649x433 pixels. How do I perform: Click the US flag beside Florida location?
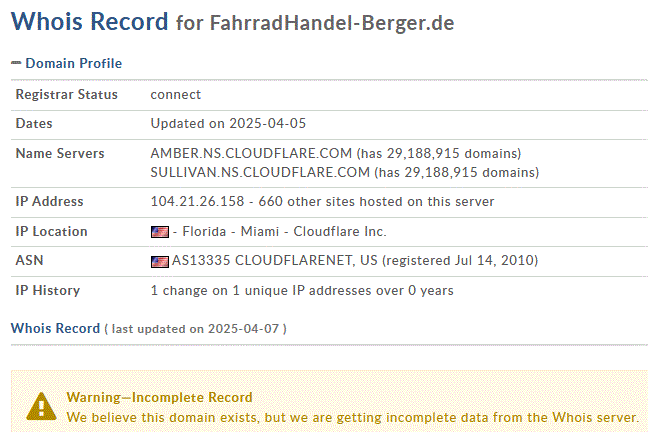coord(160,232)
